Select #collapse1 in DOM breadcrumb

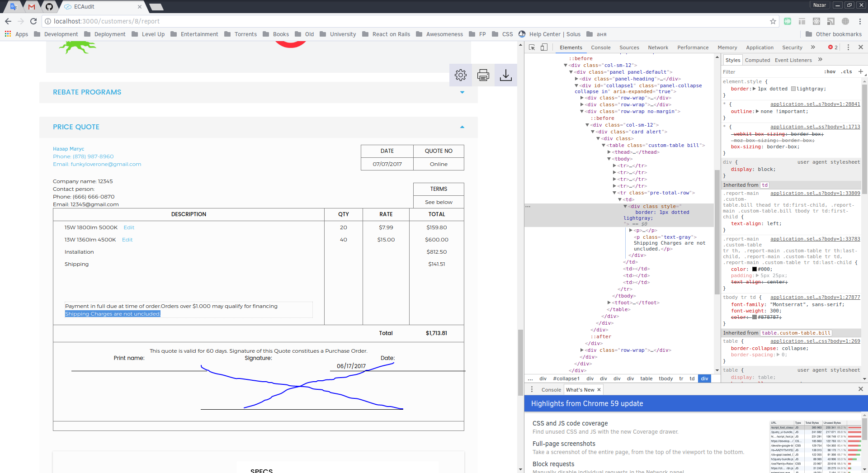click(566, 378)
